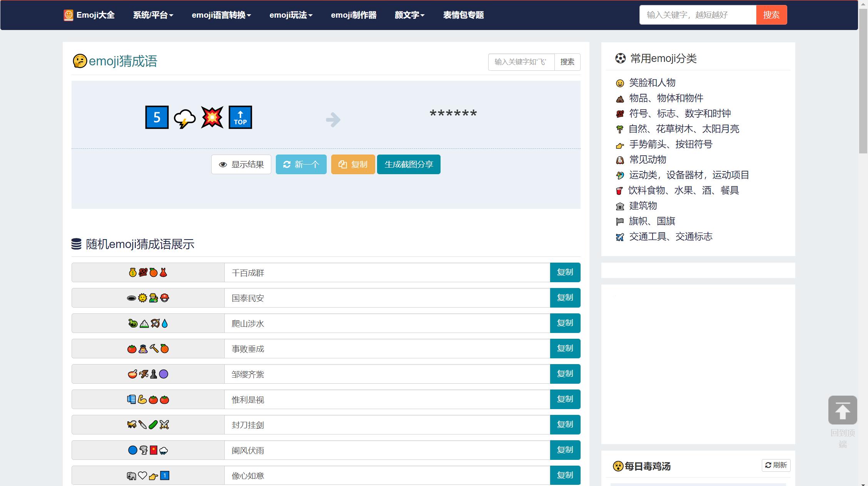Open the 颜文字 dropdown menu
This screenshot has width=868, height=486.
tap(409, 15)
